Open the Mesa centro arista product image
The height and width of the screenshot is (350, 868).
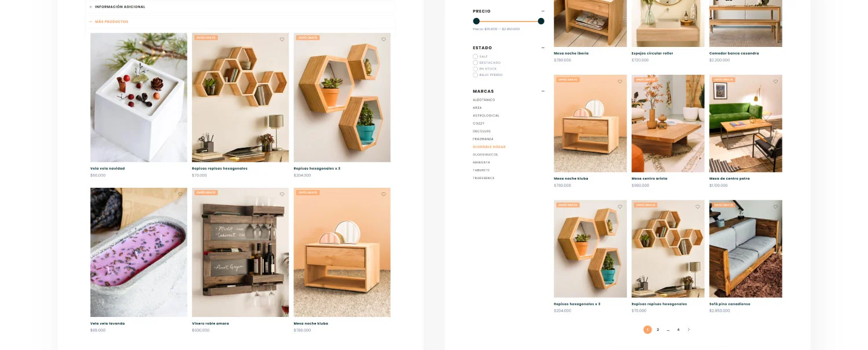pos(668,123)
